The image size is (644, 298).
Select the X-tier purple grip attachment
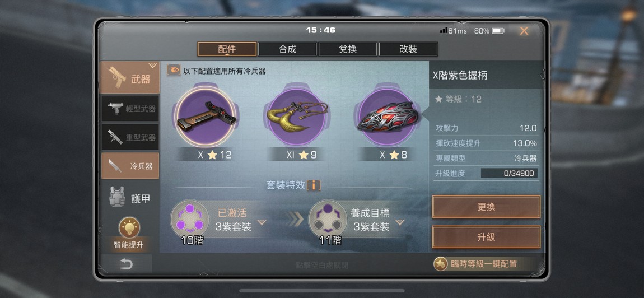point(206,117)
